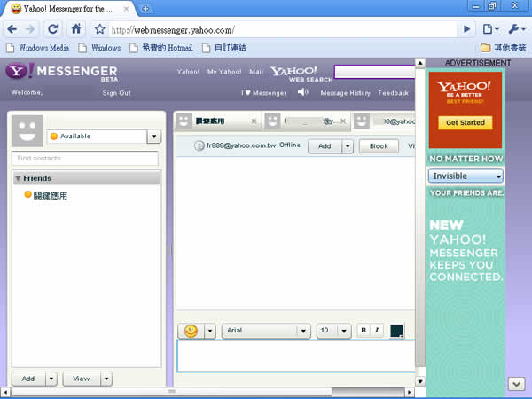The width and height of the screenshot is (532, 399).
Task: Open the I ♥ Messenger link
Action: click(263, 92)
